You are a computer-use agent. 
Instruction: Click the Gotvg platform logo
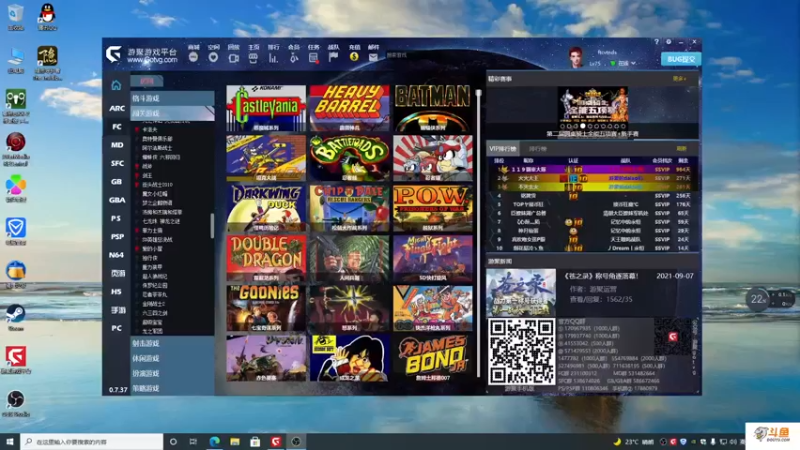(113, 54)
